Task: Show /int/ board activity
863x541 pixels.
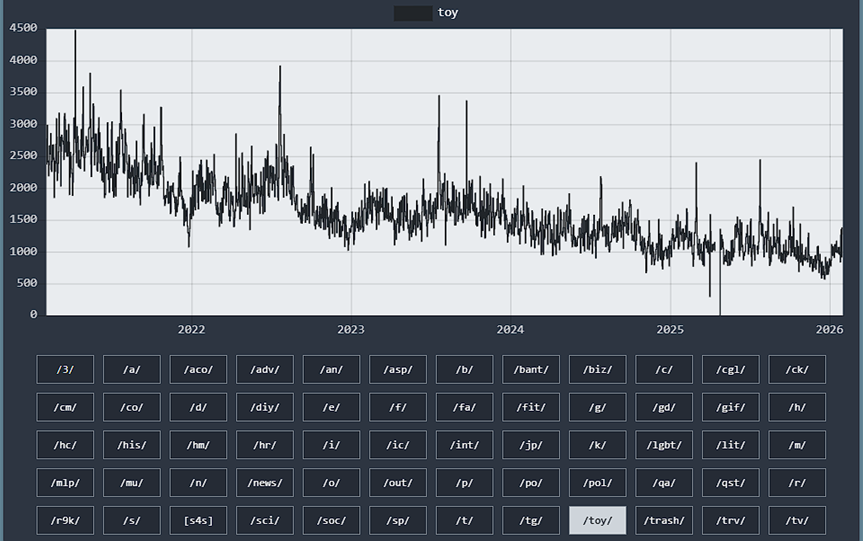Action: 465,445
